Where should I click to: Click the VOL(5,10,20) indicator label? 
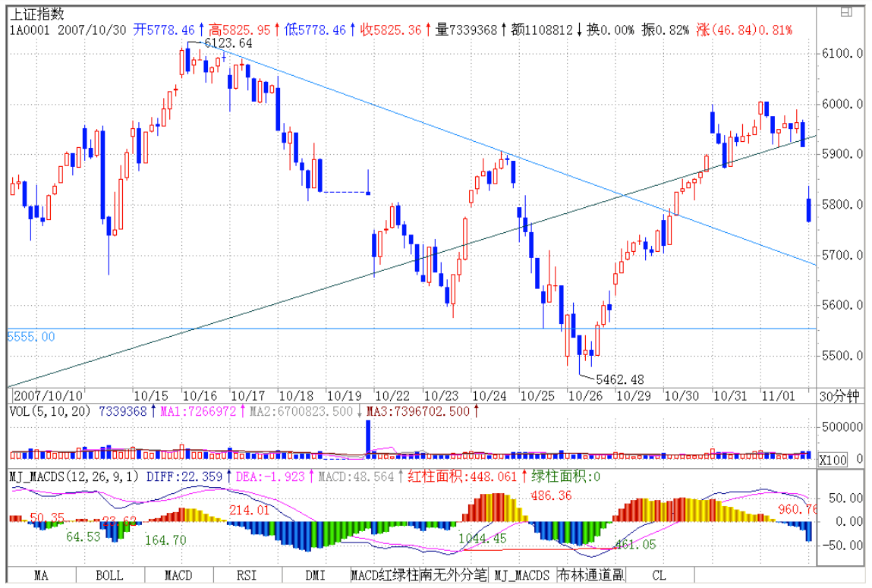tap(51, 412)
